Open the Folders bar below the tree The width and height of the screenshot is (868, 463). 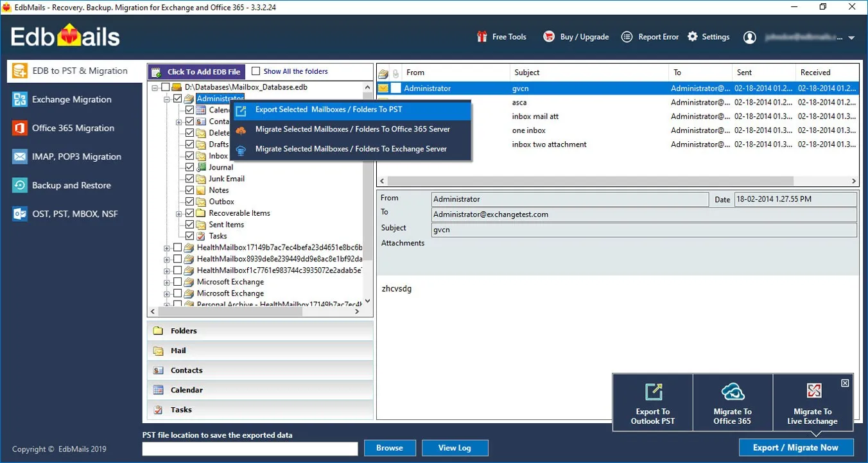click(260, 331)
